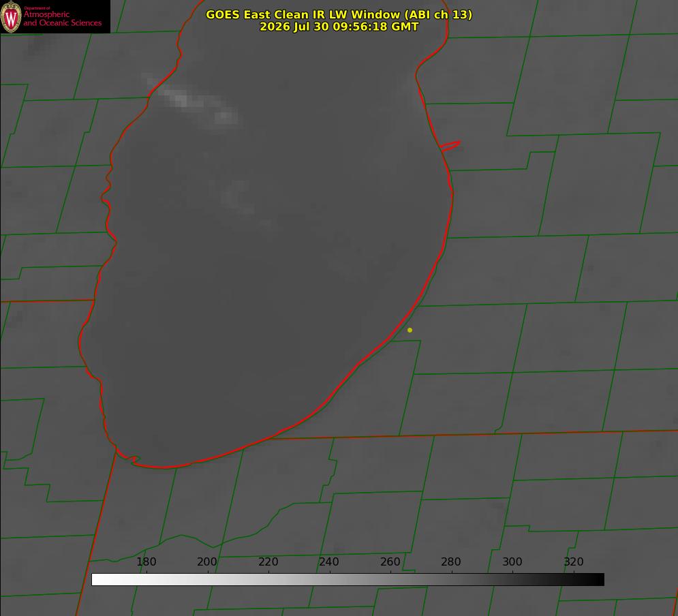The width and height of the screenshot is (678, 616).
Task: Click the yellow dot marker near the lakeshore
Action: coord(410,330)
